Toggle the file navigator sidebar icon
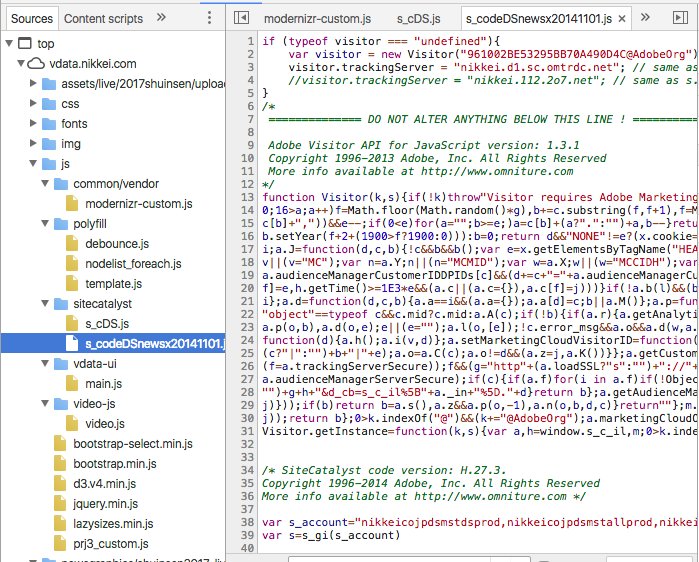Viewport: 699px width, 562px height. point(241,18)
